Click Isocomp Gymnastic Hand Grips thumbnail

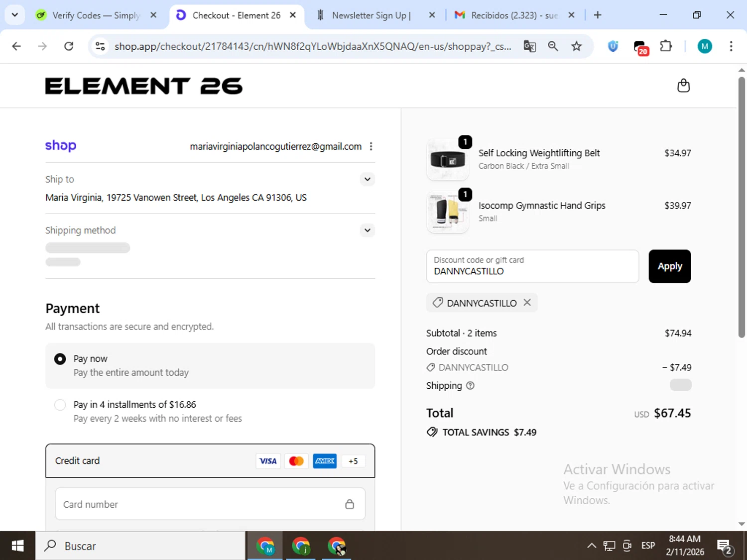click(x=448, y=212)
